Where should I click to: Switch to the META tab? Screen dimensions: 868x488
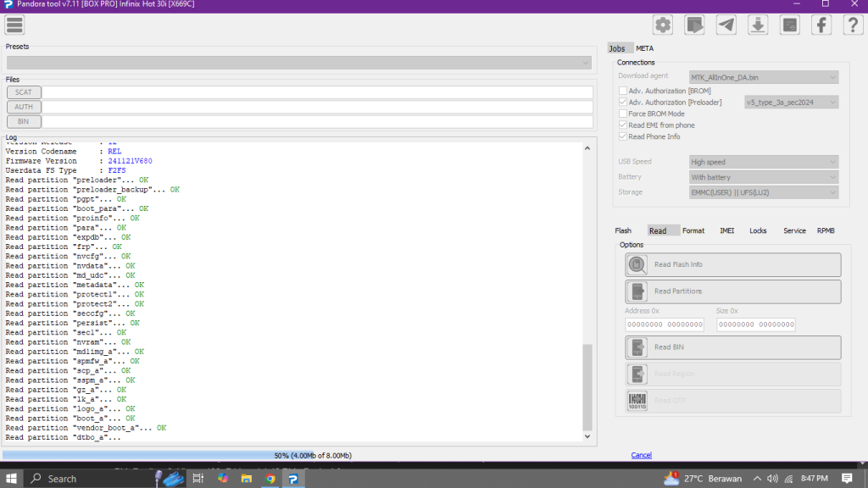pos(644,48)
